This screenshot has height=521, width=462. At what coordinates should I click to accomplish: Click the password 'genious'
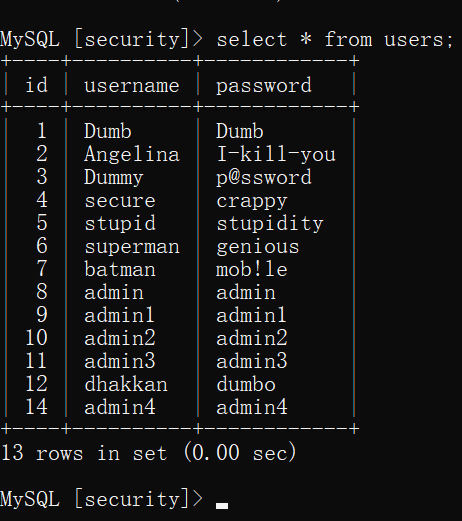pos(258,248)
